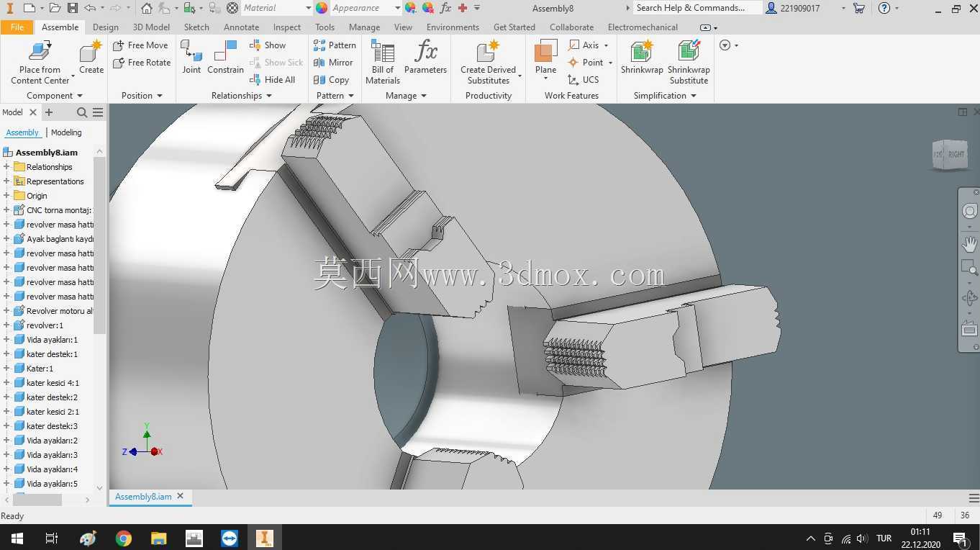Click the ViewCube RIGHT face
This screenshot has height=550, width=980.
point(956,155)
